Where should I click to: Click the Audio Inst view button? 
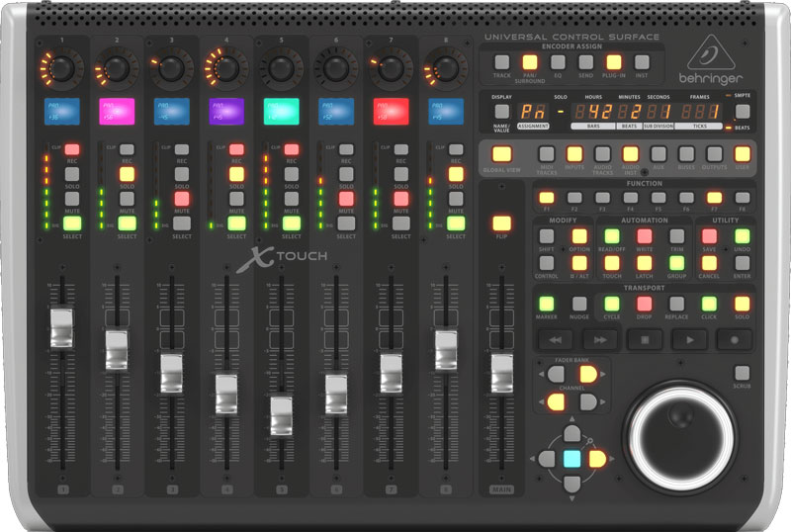(x=631, y=154)
